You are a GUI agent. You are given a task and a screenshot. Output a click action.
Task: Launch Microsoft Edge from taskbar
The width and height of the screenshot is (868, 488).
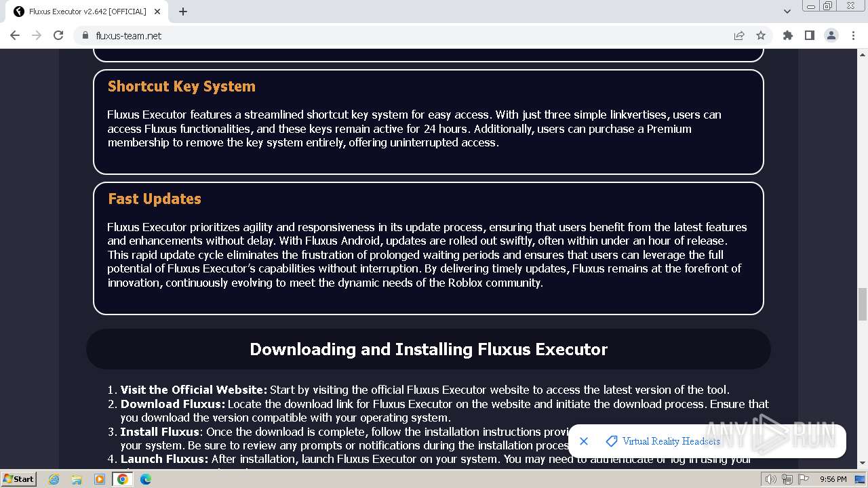click(146, 479)
